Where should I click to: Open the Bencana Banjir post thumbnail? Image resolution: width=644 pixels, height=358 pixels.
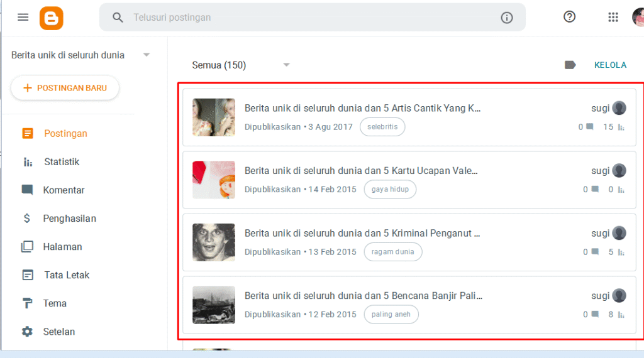(214, 305)
